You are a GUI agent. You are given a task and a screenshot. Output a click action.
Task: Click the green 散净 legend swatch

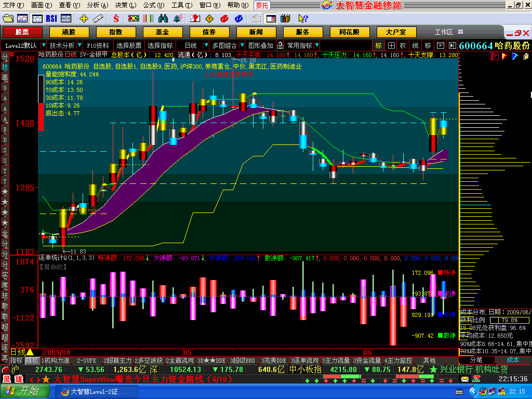[x=440, y=336]
